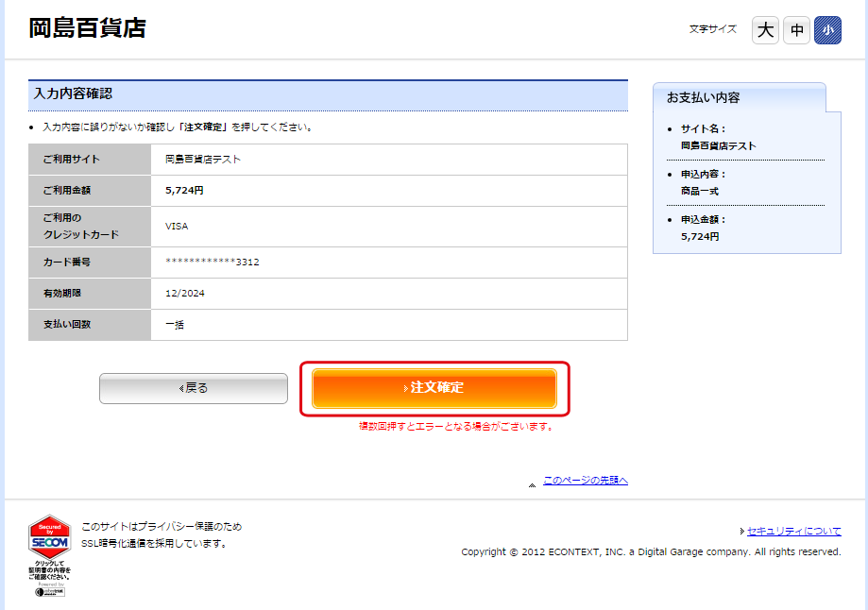Click the red multiple-press error warning text
The height and width of the screenshot is (610, 868).
pos(456,426)
